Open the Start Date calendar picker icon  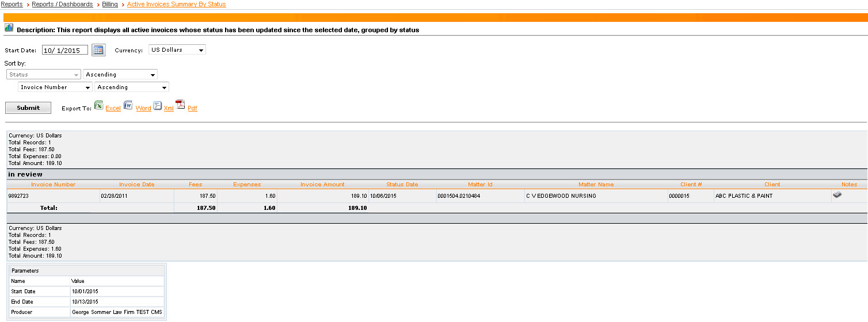pyautogui.click(x=98, y=50)
